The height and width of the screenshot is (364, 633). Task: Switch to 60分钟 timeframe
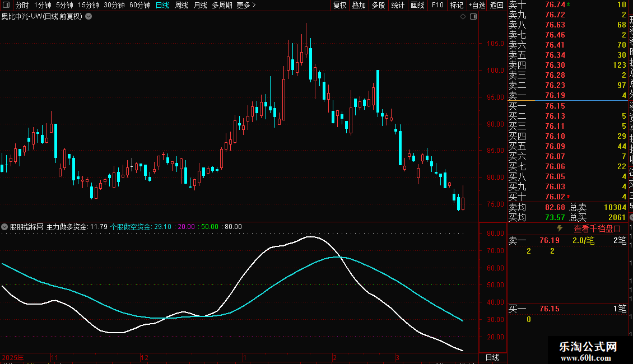pyautogui.click(x=139, y=5)
